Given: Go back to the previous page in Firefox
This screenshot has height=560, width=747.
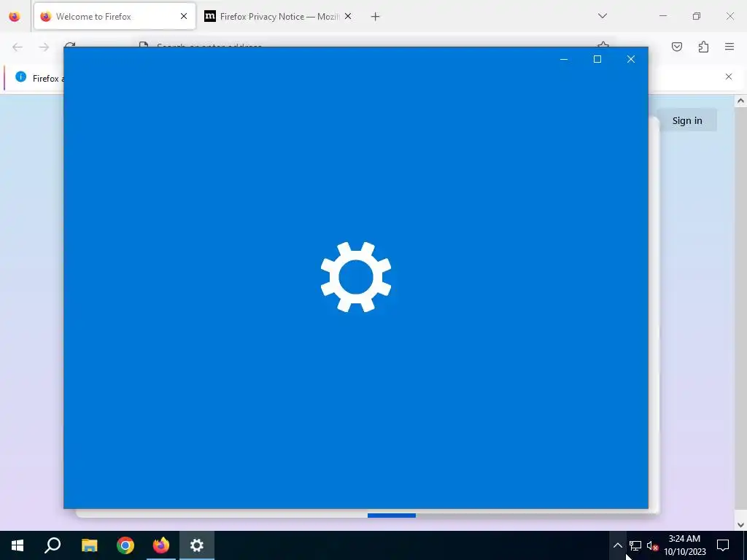Looking at the screenshot, I should 18,47.
